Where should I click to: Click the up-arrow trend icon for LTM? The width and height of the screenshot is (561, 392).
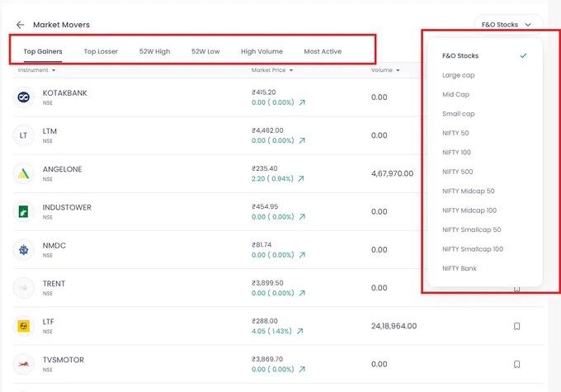pyautogui.click(x=302, y=140)
